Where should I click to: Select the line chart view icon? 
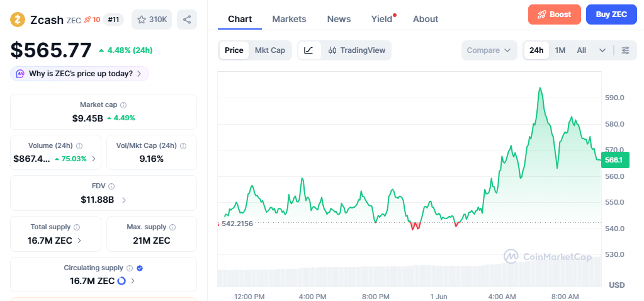pos(310,50)
